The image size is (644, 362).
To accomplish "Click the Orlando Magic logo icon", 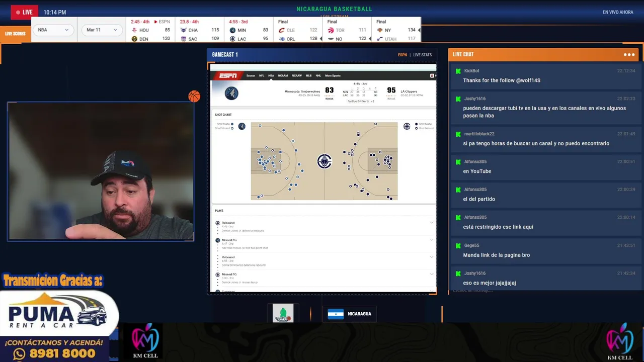I will (282, 39).
